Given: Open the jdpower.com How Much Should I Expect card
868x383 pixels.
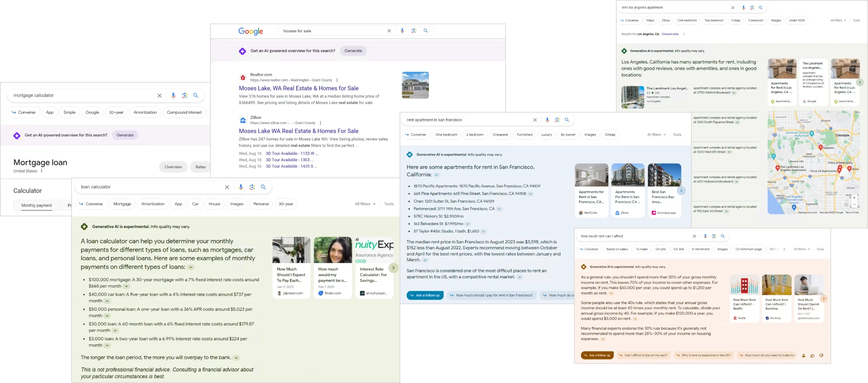Looking at the screenshot, I should (x=291, y=268).
